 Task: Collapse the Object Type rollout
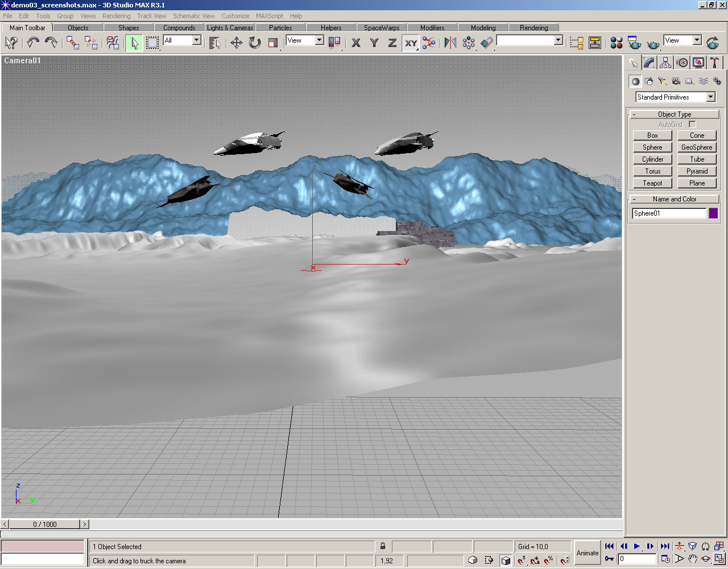pyautogui.click(x=675, y=114)
